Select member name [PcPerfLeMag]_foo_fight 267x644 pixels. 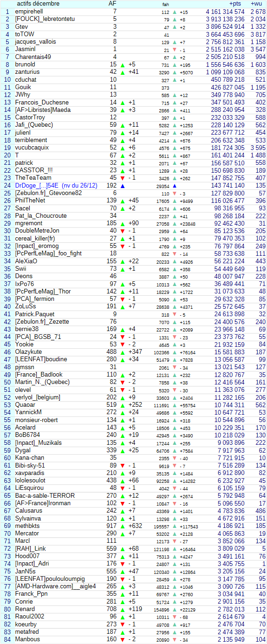point(48,254)
